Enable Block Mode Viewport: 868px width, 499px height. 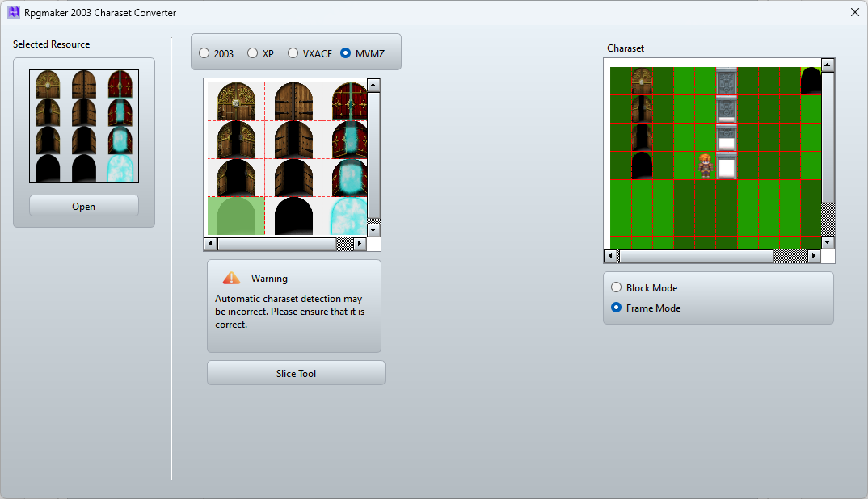click(x=616, y=287)
